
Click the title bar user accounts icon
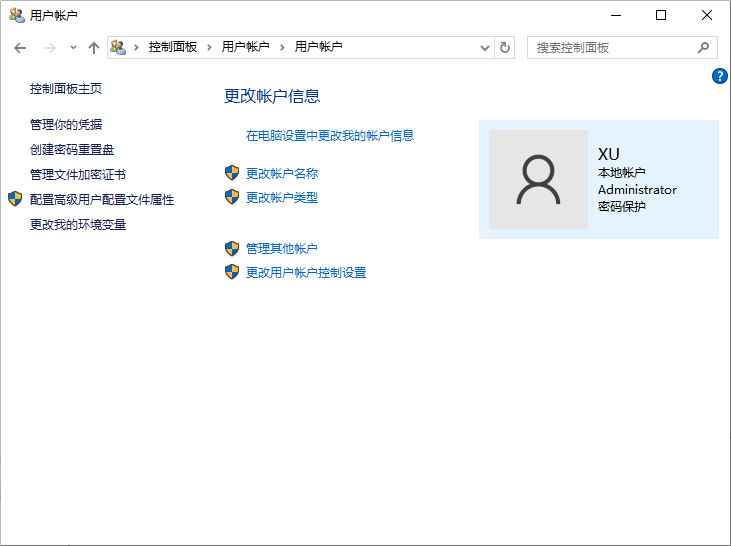17,15
